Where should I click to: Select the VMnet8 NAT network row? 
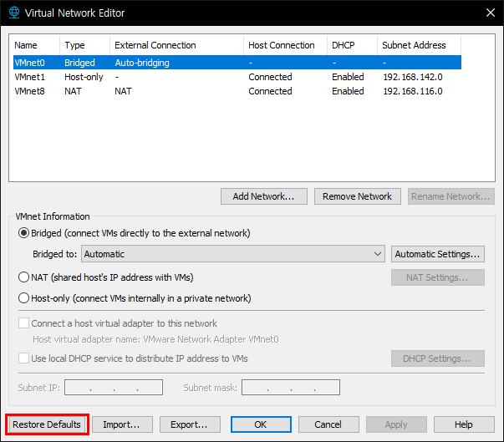pos(237,91)
